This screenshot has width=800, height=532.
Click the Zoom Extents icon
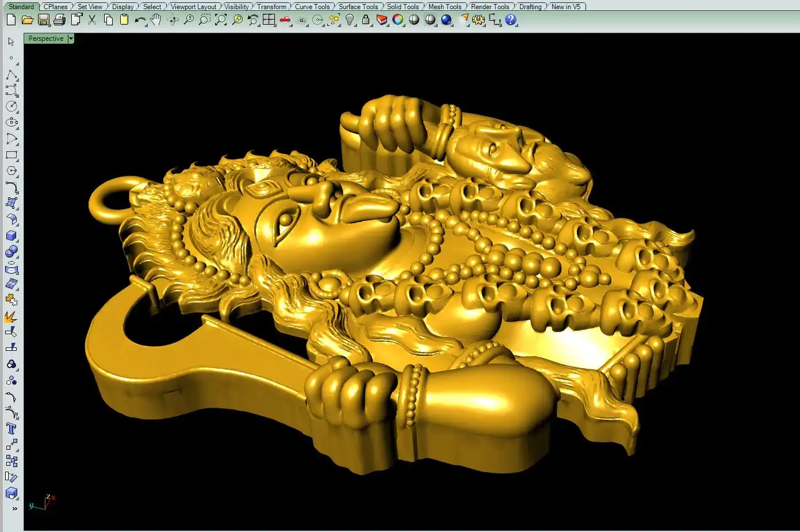[221, 20]
